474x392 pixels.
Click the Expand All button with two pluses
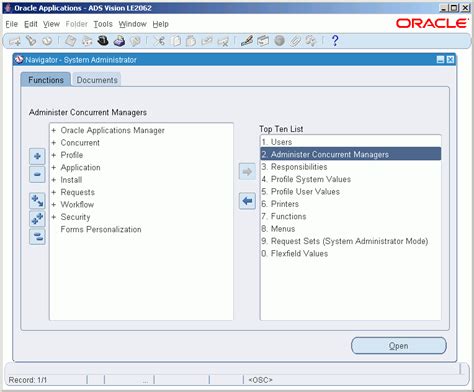tap(37, 219)
